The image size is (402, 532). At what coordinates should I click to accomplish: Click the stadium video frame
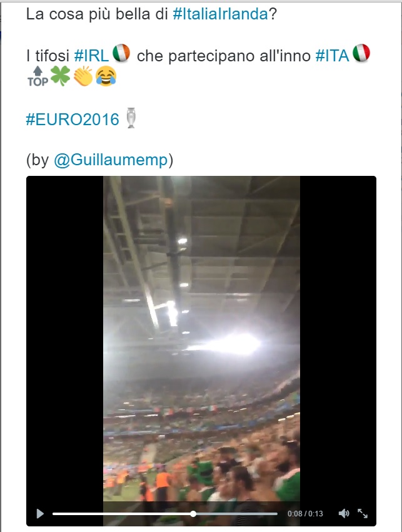point(201,339)
